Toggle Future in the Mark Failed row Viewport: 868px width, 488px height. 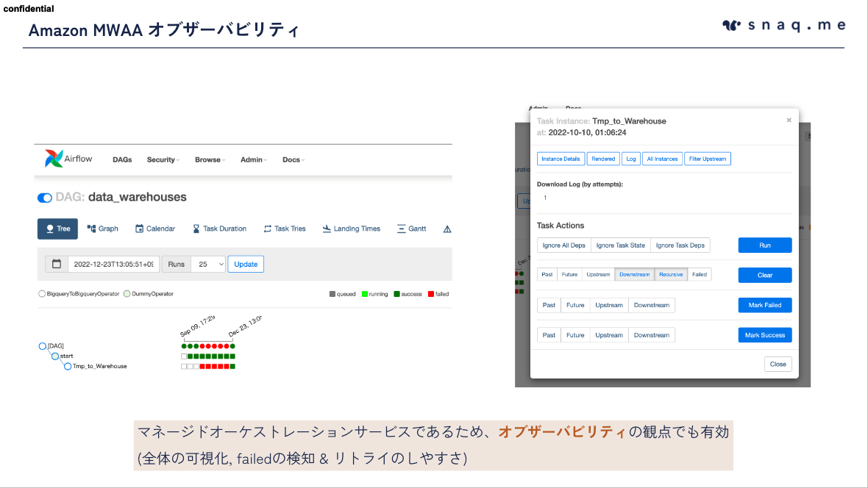(x=575, y=305)
